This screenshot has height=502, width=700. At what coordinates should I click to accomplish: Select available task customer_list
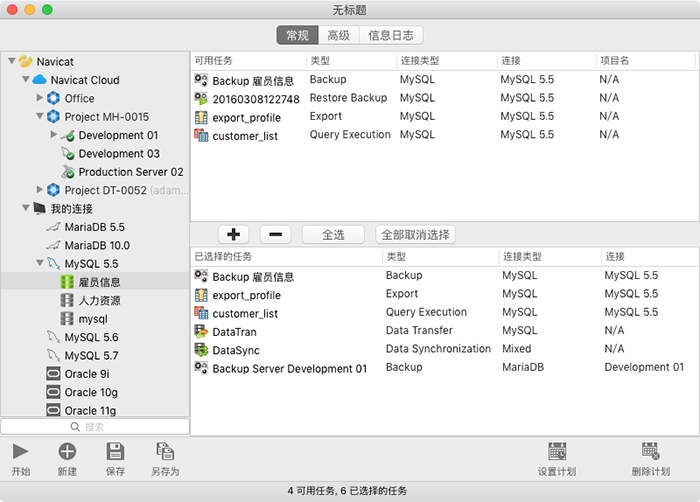point(445,135)
